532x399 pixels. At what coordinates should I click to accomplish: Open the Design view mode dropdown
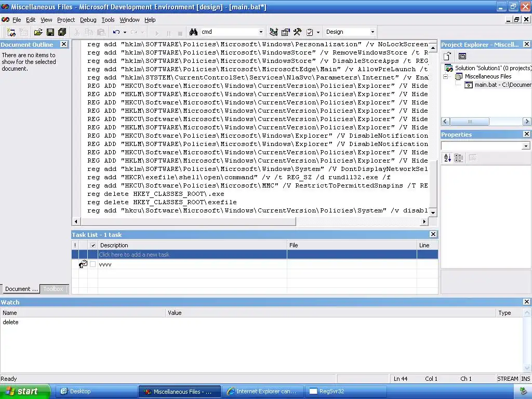(373, 32)
